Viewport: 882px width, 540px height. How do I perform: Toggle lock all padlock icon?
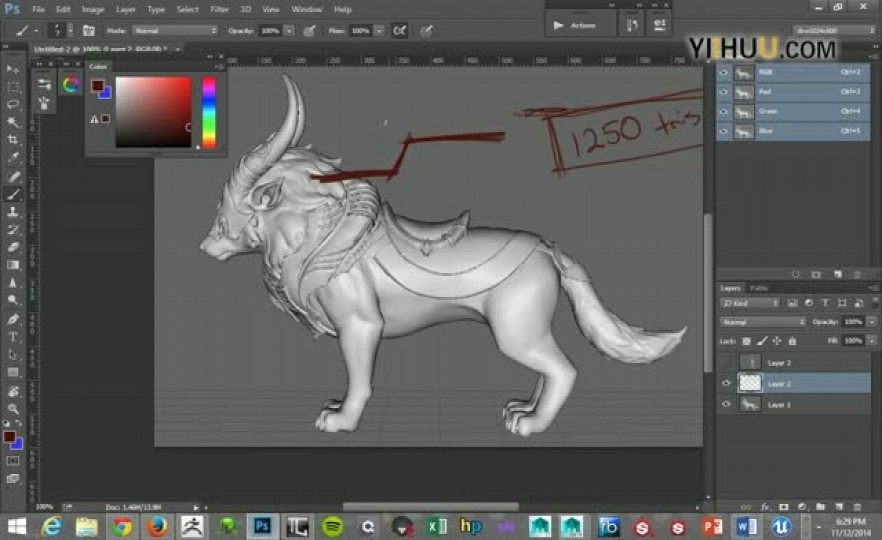pyautogui.click(x=792, y=341)
